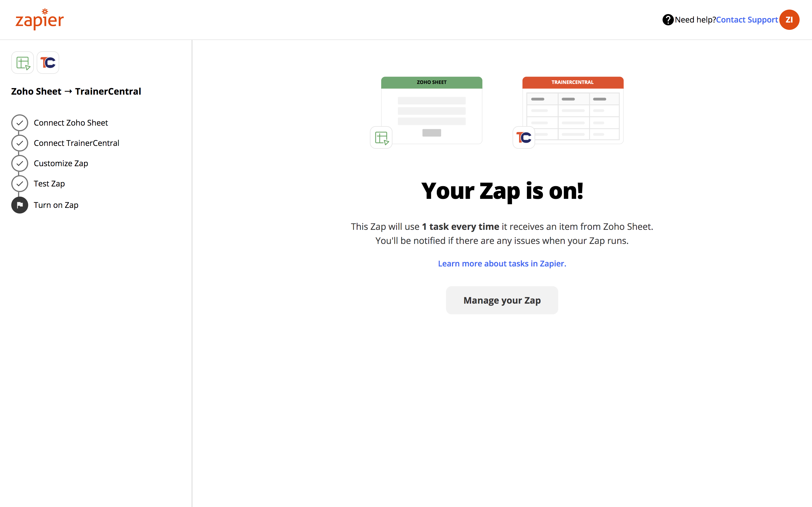This screenshot has height=507, width=812.
Task: Click the Test Zap checkmark circle
Action: [x=20, y=184]
